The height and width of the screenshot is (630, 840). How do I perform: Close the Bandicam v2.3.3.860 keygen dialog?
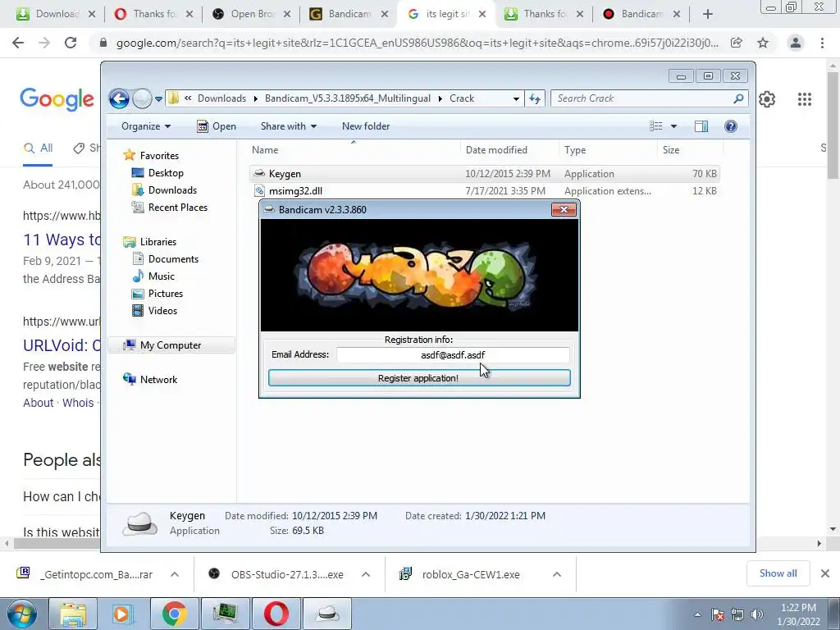(x=564, y=209)
